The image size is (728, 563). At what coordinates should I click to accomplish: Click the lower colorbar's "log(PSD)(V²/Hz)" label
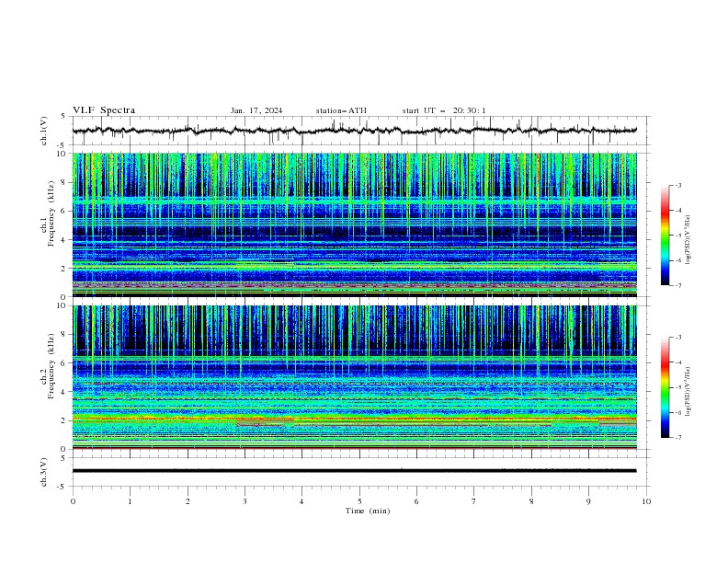(x=688, y=392)
